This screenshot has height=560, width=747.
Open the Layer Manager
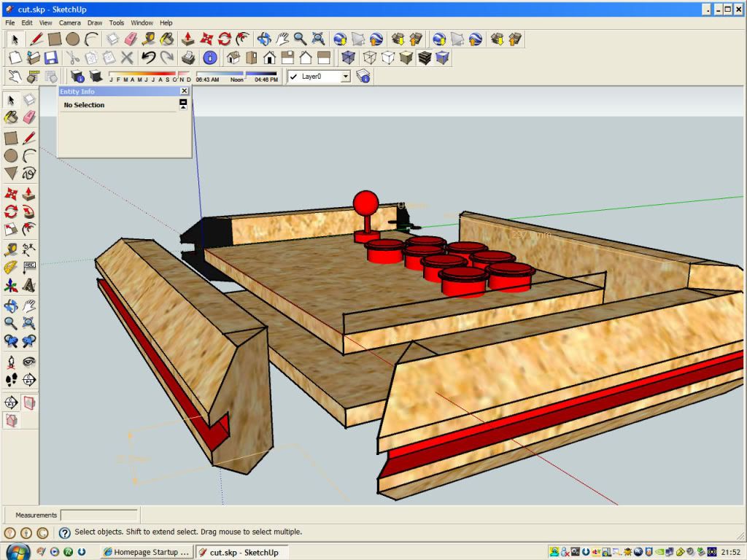pos(363,76)
